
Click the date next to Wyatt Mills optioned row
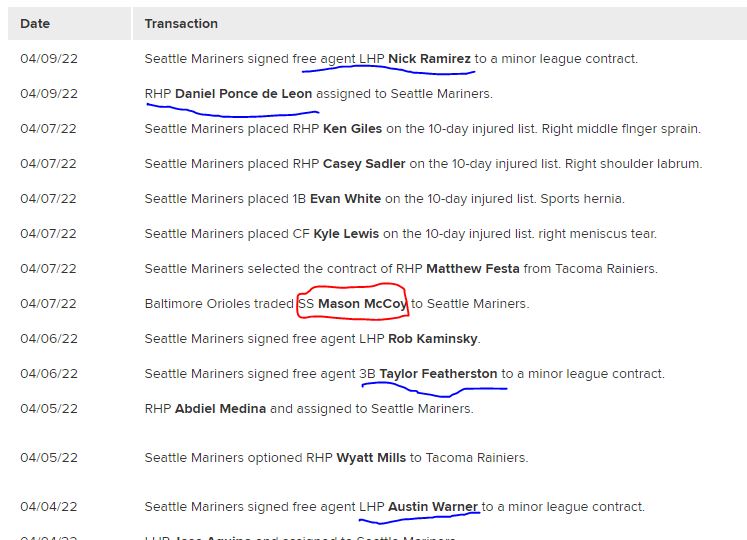point(49,458)
